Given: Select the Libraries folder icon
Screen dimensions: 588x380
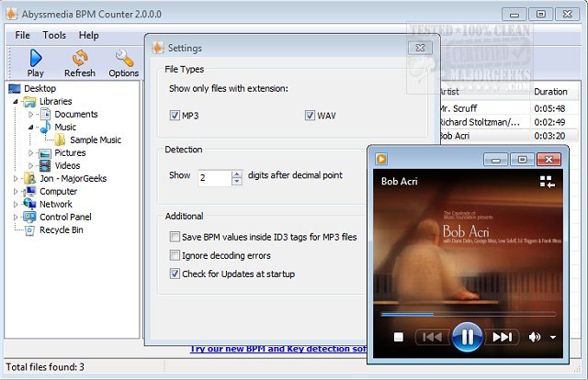Looking at the screenshot, I should (28, 102).
